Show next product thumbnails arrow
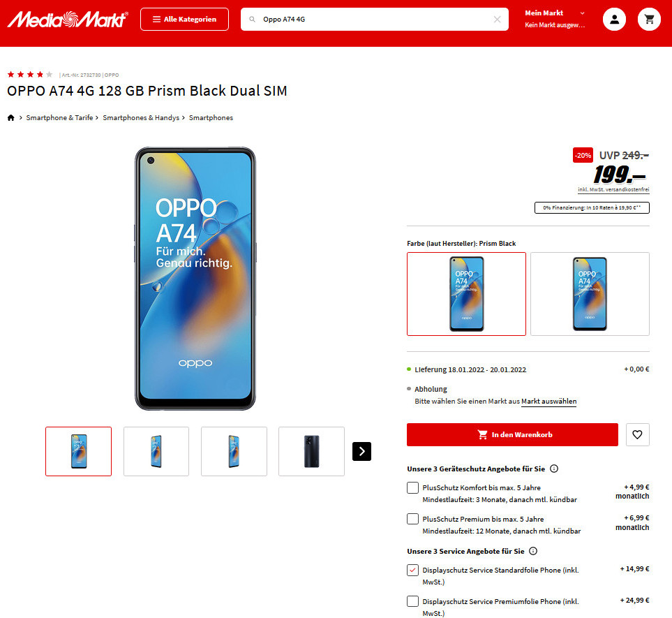Image resolution: width=672 pixels, height=618 pixels. 361,451
